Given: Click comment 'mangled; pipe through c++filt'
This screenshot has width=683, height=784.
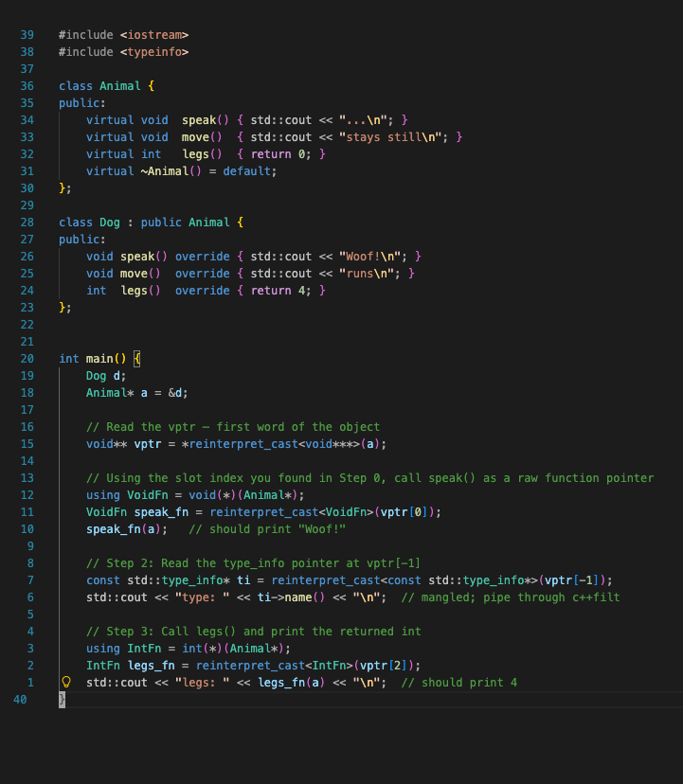Looking at the screenshot, I should (x=511, y=597).
